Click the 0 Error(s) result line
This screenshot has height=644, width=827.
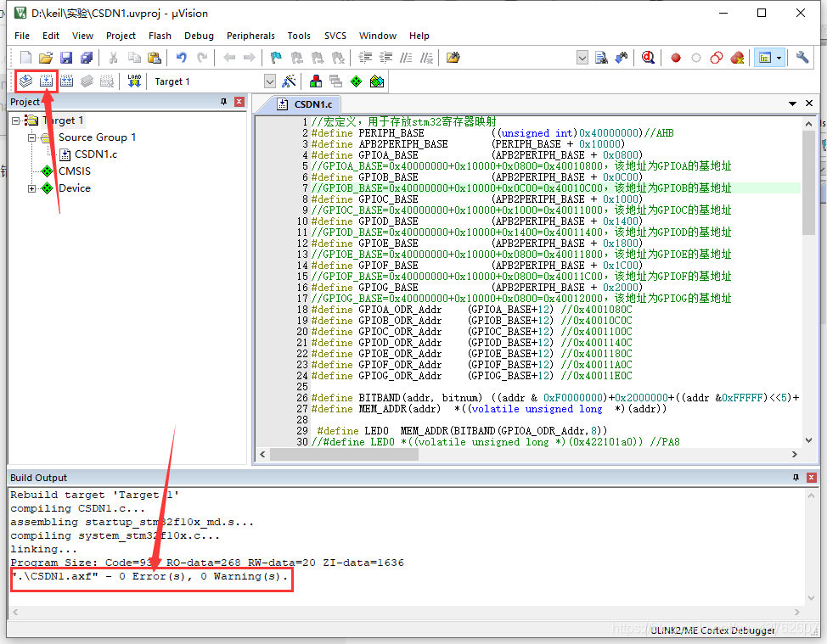[x=150, y=576]
